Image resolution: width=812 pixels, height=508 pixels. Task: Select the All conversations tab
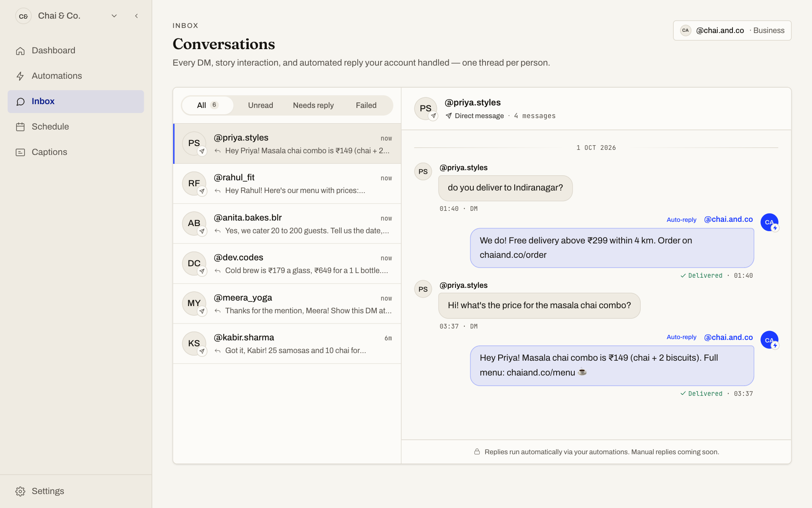pos(207,105)
